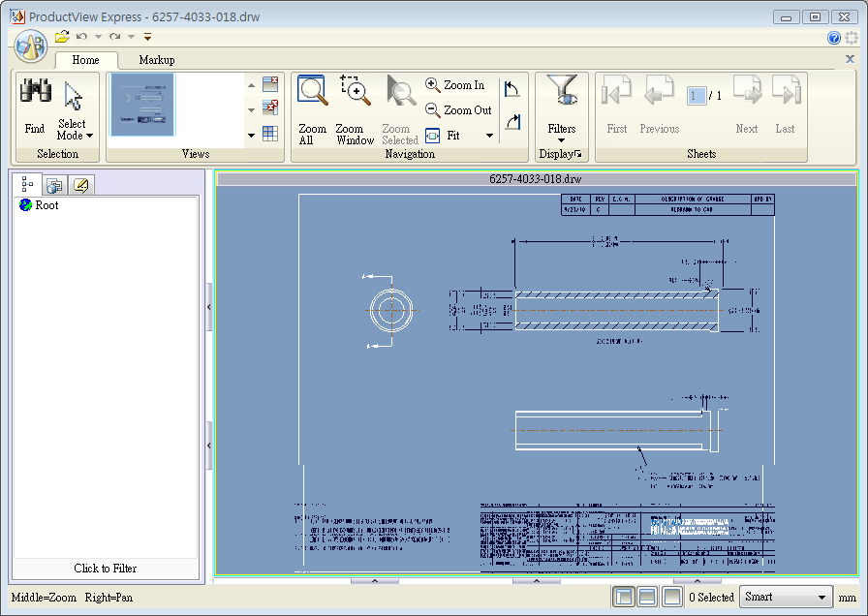The width and height of the screenshot is (868, 616).
Task: Toggle the left side panel layout button
Action: pos(623,598)
